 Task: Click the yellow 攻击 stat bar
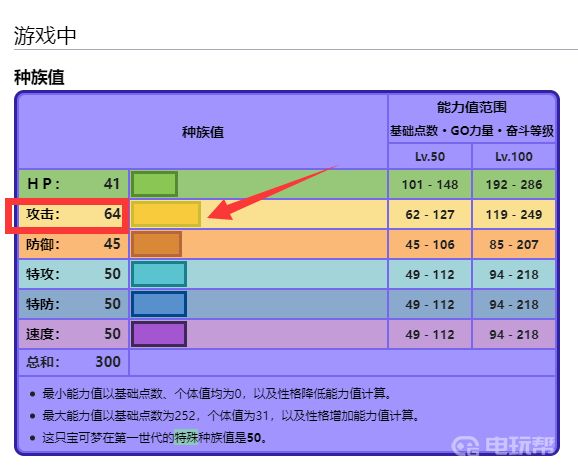coord(166,214)
